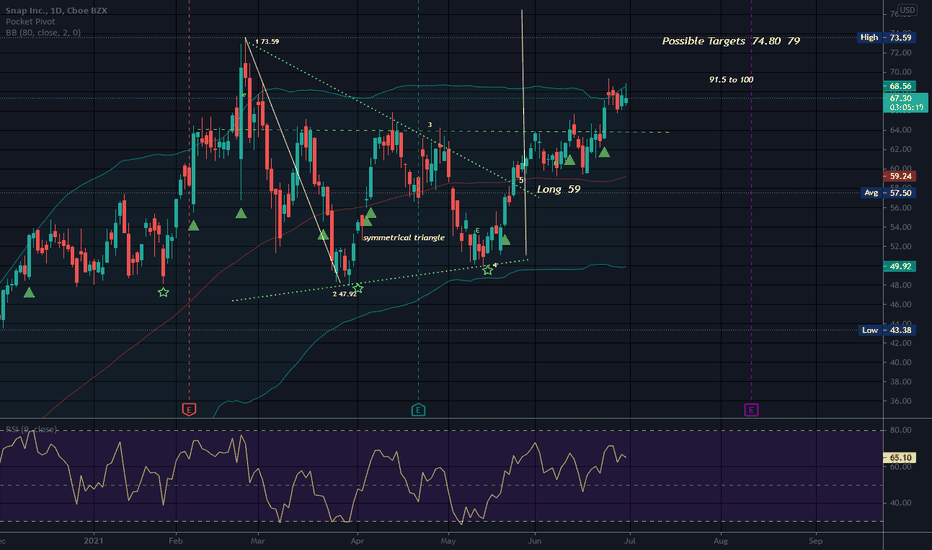The image size is (932, 550).
Task: Open the USD currency selector
Action: pyautogui.click(x=907, y=10)
